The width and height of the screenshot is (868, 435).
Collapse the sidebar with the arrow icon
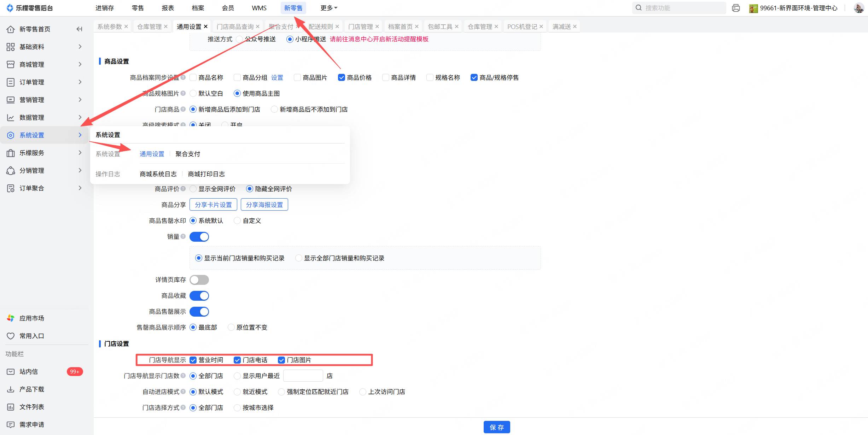tap(80, 29)
